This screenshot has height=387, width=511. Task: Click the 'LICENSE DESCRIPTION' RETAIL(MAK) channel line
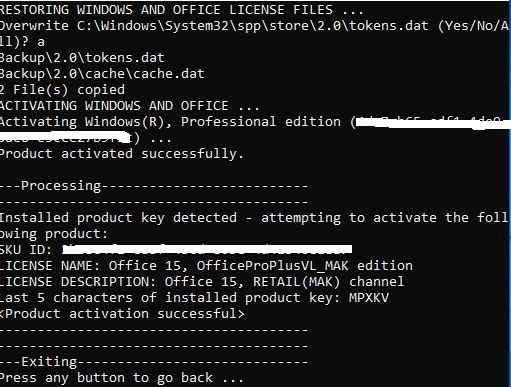(x=202, y=282)
